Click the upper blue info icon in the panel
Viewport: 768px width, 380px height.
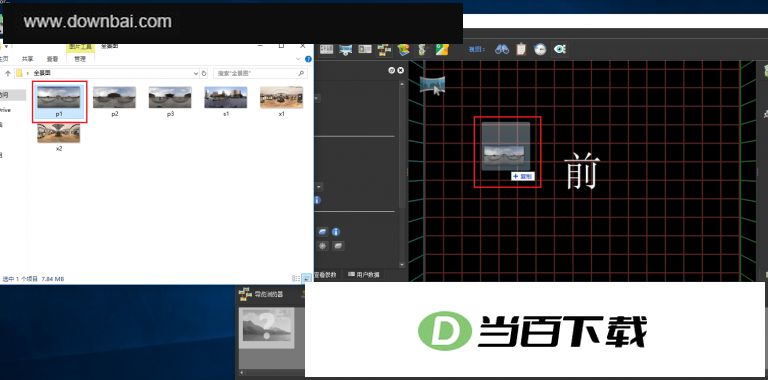click(317, 200)
